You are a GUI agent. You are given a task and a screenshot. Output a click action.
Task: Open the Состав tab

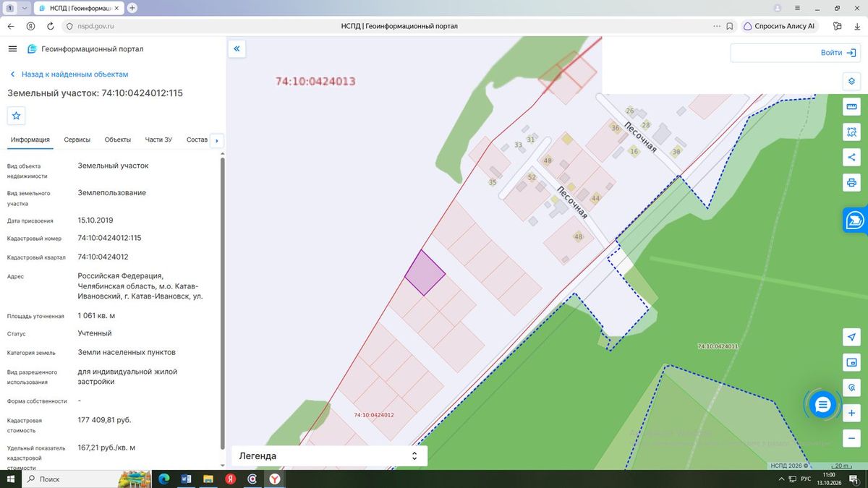pos(197,140)
